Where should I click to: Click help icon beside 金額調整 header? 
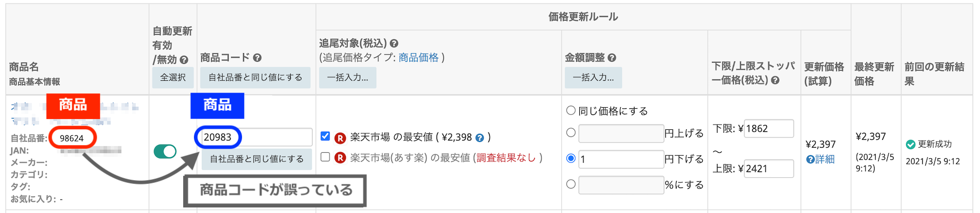(612, 58)
